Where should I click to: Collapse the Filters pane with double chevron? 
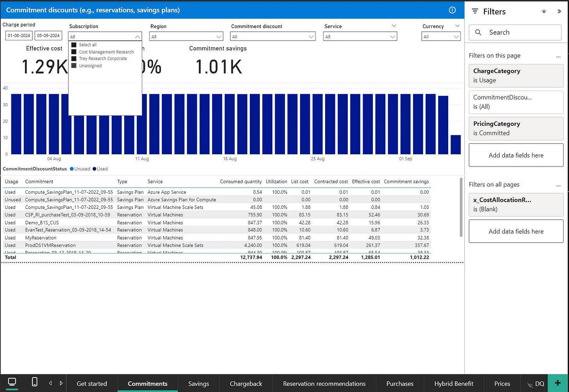559,12
